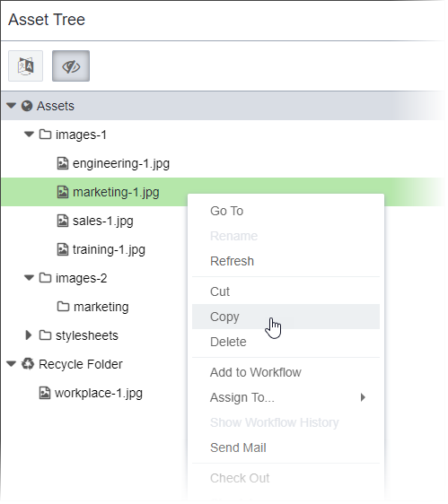
Task: Collapse the images-1 folder arrow
Action: coord(30,135)
